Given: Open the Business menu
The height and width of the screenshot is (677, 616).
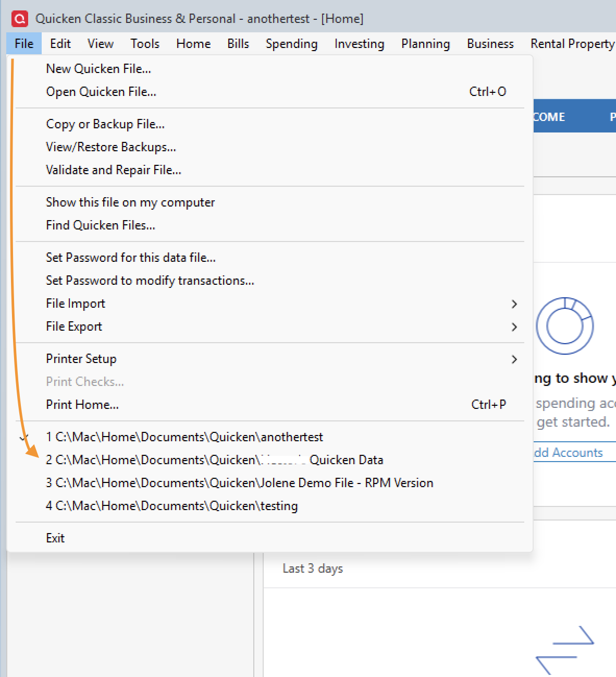Looking at the screenshot, I should [x=490, y=44].
